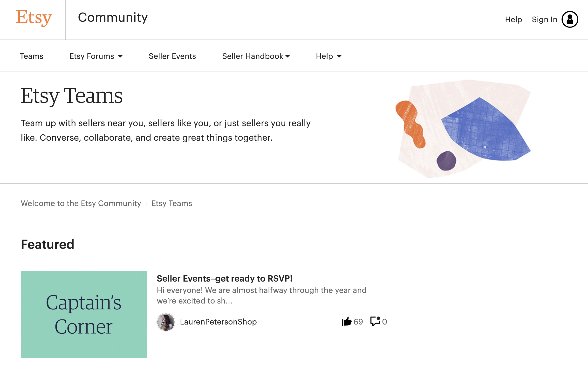Click the Sign In link

pos(544,19)
